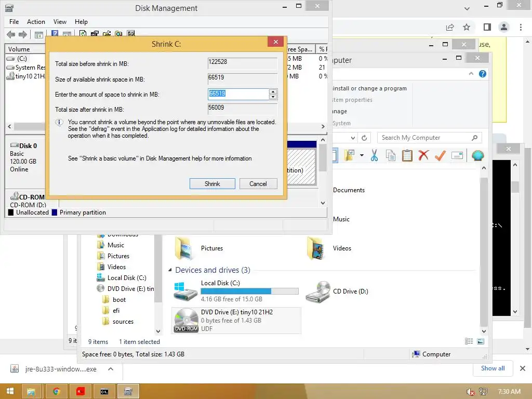Click the magnifier search icon in Disk Management toolbar
This screenshot has height=399, width=532.
click(x=118, y=34)
